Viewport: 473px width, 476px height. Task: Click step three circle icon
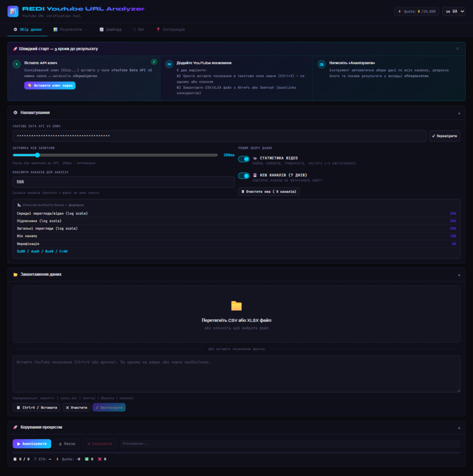click(321, 64)
